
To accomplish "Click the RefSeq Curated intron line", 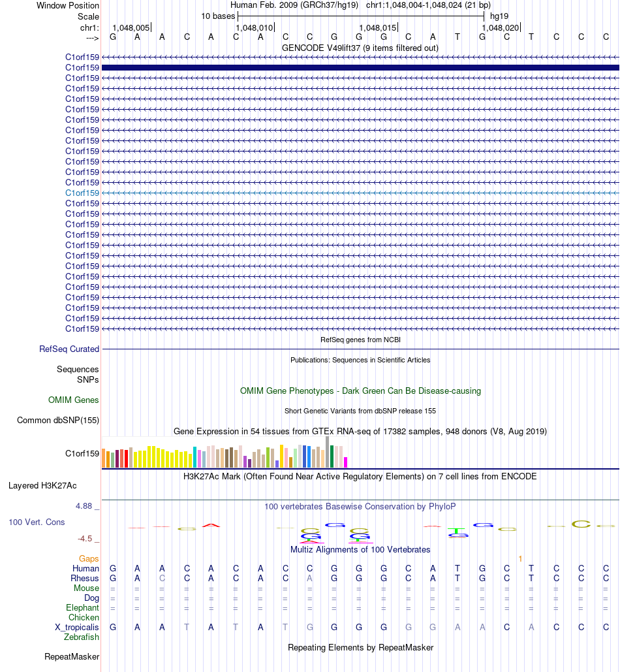I will (360, 349).
